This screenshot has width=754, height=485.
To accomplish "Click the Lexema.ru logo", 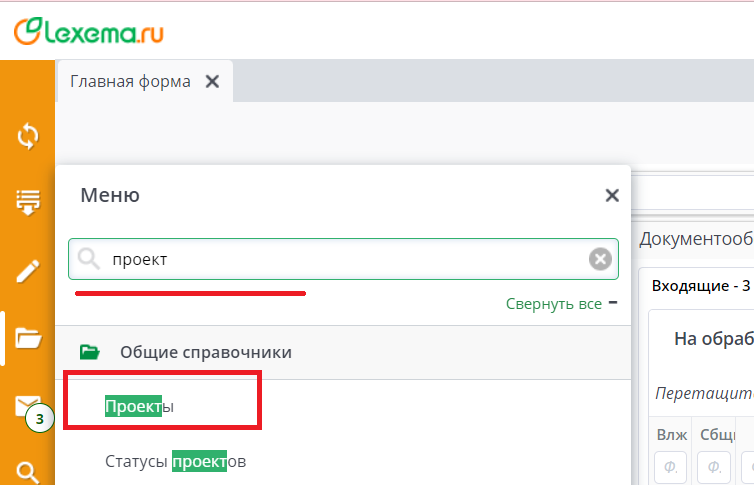I will (89, 32).
